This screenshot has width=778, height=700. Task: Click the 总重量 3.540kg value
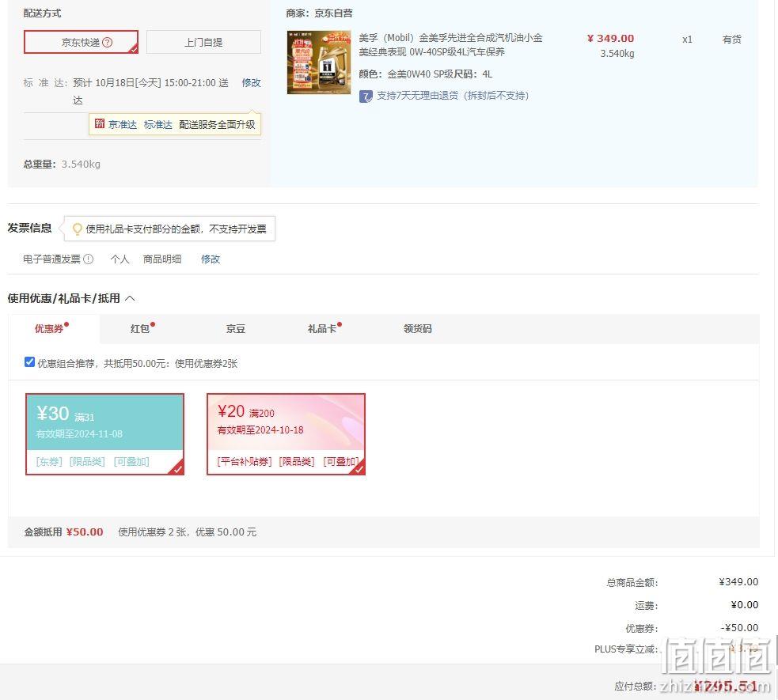point(81,164)
